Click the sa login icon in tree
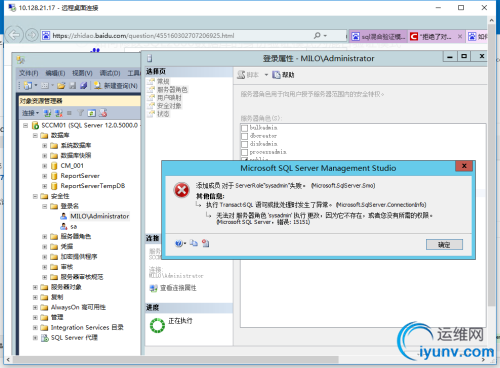The width and height of the screenshot is (500, 368). pyautogui.click(x=64, y=227)
